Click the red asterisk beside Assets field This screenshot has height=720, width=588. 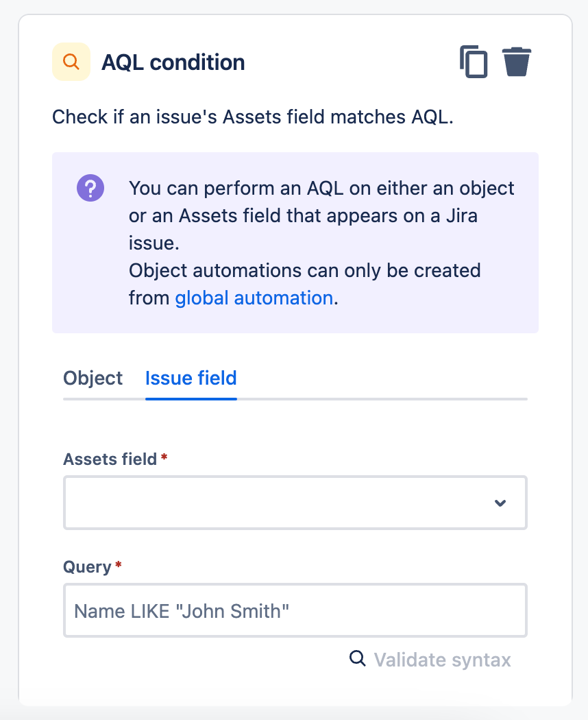coord(164,458)
